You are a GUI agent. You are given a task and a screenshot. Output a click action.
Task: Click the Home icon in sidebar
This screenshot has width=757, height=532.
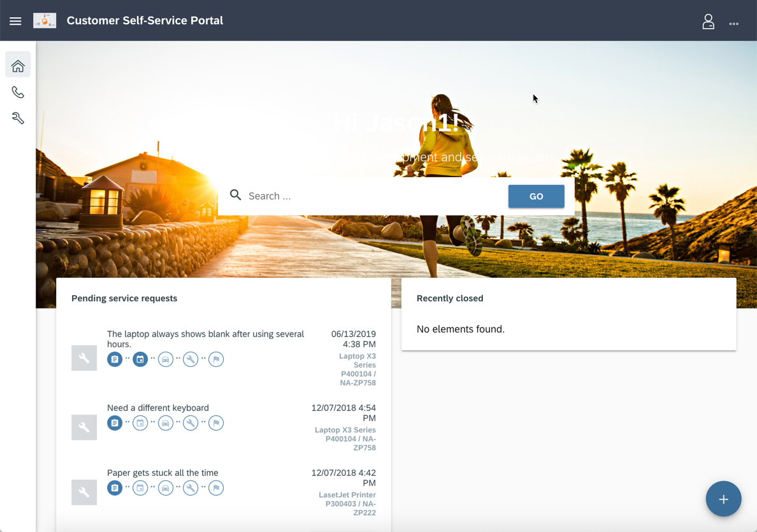coord(18,66)
